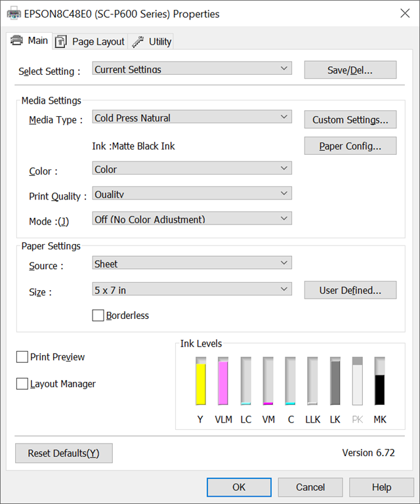Close the Properties dialog window
The height and width of the screenshot is (504, 420).
[405, 13]
